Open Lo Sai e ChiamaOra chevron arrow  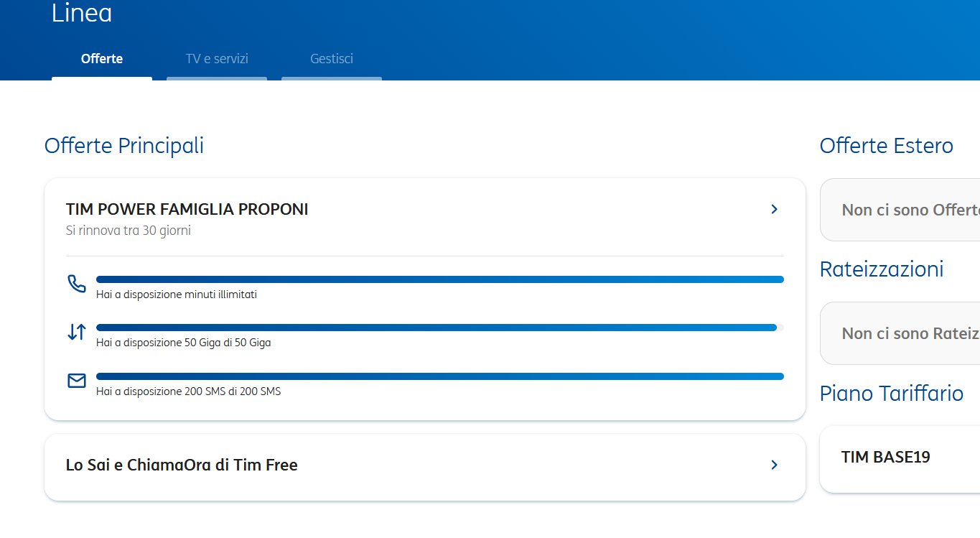774,465
